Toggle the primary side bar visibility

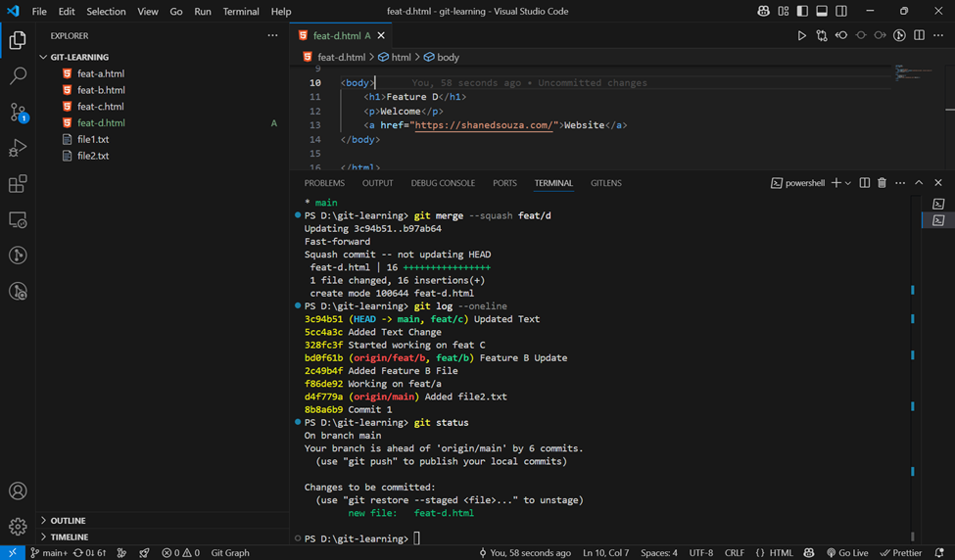point(802,11)
